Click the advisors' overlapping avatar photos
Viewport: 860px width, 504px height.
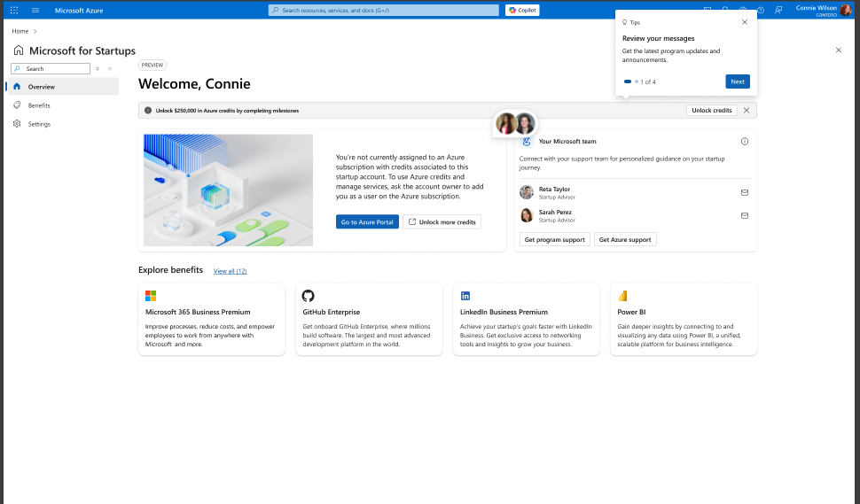[x=516, y=124]
